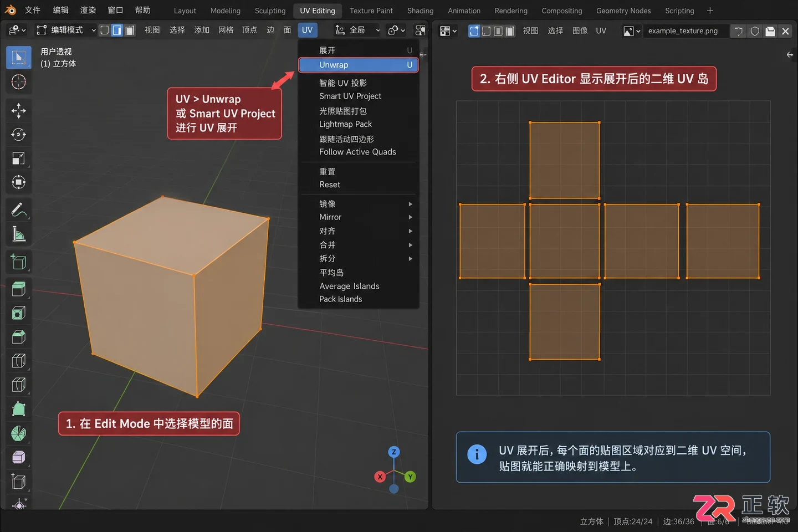Enable edge select mode in 3D viewport
Viewport: 798px width, 532px height.
(x=117, y=30)
